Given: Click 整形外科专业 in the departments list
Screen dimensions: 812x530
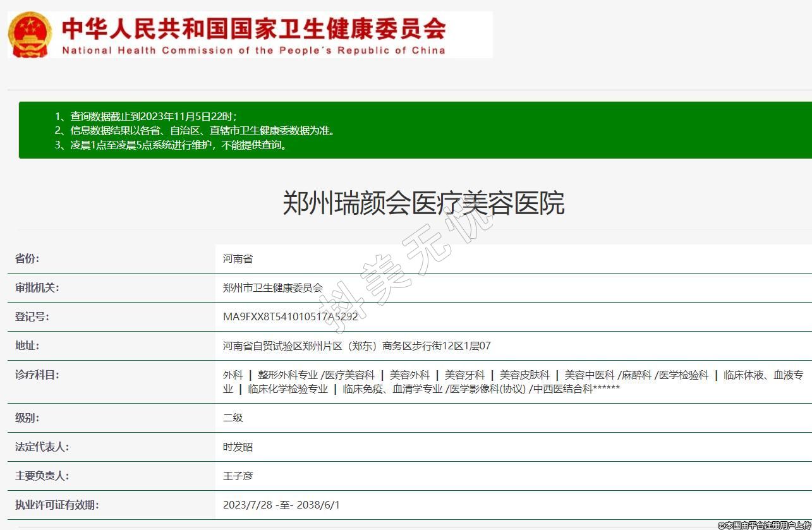Looking at the screenshot, I should [x=288, y=375].
